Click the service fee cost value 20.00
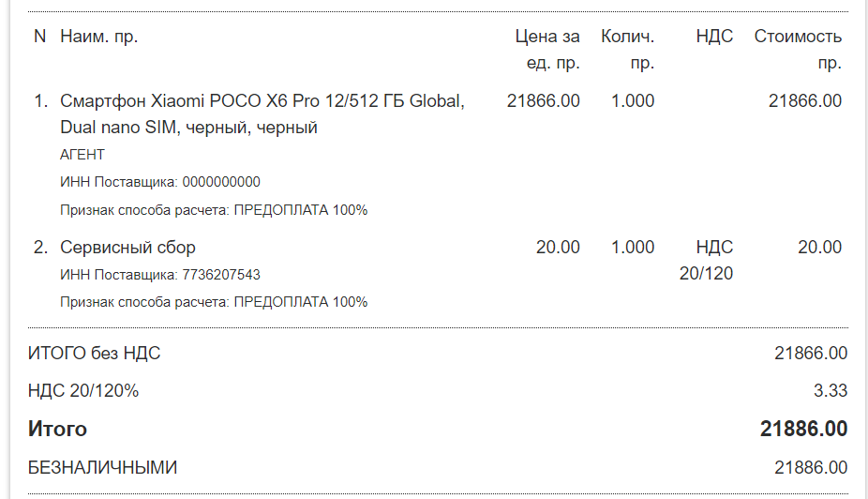Viewport: 868px width, 499px height. coord(819,248)
